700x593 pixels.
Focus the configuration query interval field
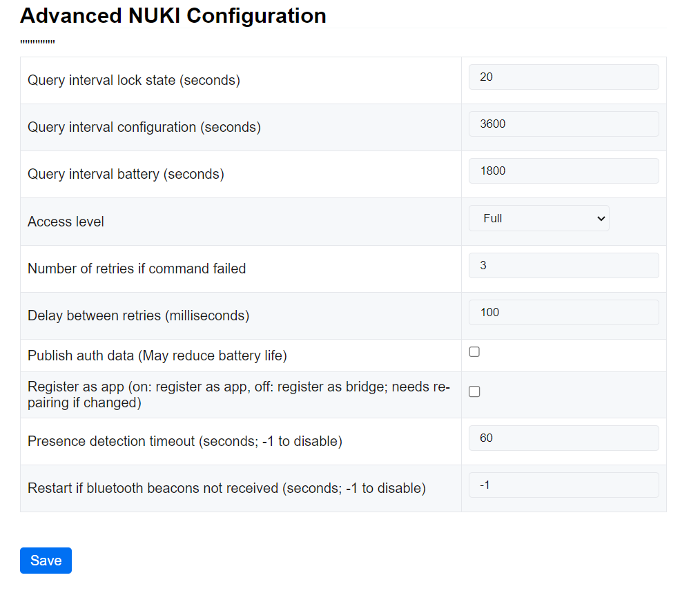563,124
